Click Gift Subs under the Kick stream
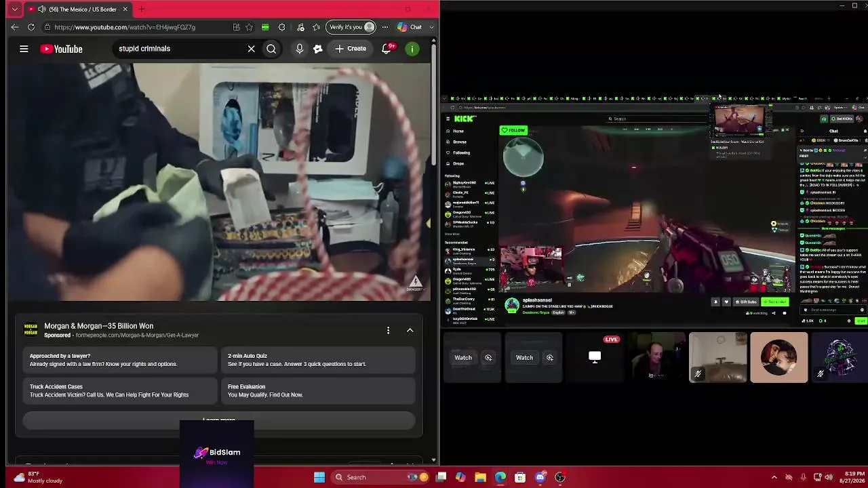This screenshot has width=868, height=488. 746,302
